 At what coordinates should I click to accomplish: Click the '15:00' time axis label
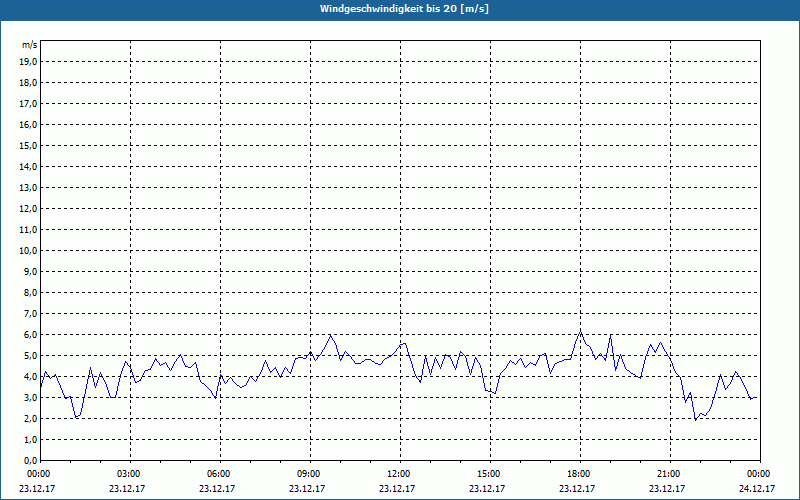490,474
